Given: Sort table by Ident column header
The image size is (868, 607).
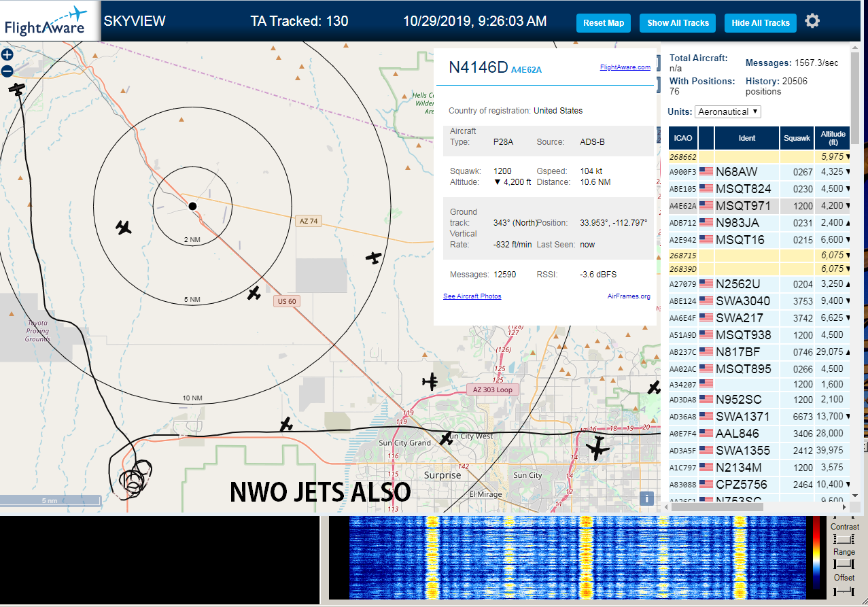Looking at the screenshot, I should pos(746,138).
